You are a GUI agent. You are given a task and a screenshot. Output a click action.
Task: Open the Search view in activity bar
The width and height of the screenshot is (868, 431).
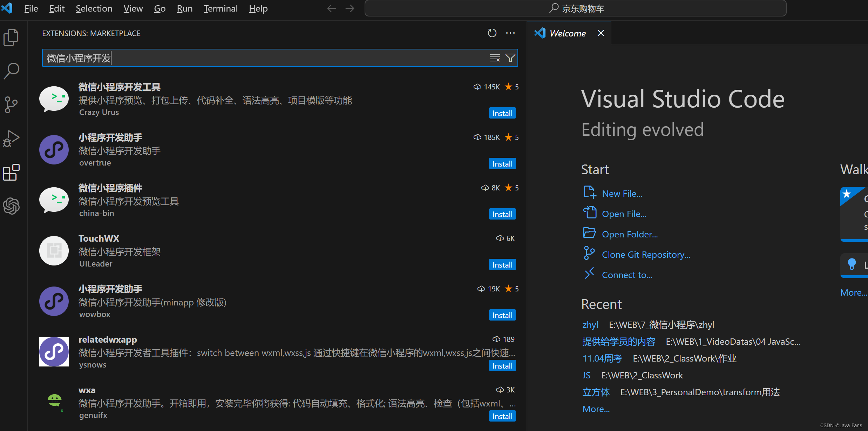pos(11,71)
